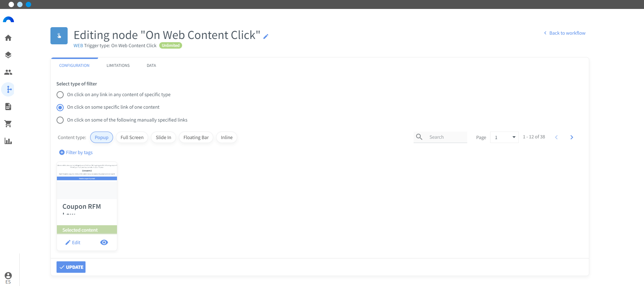Go to next page of contents

point(572,137)
